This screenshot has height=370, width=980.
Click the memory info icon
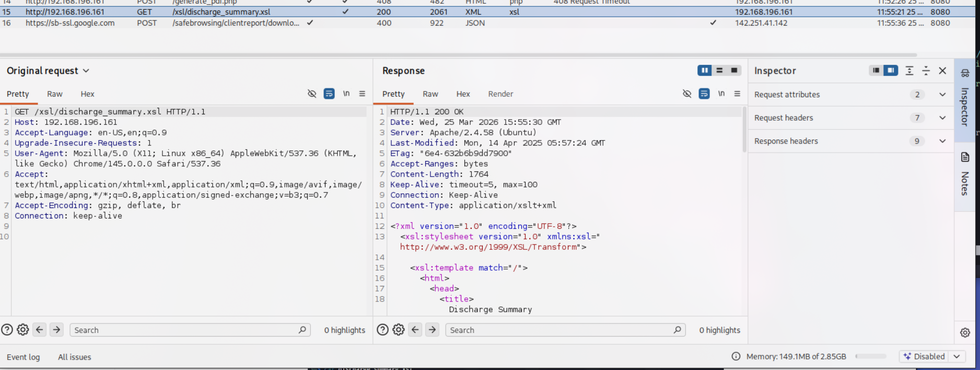tap(736, 356)
